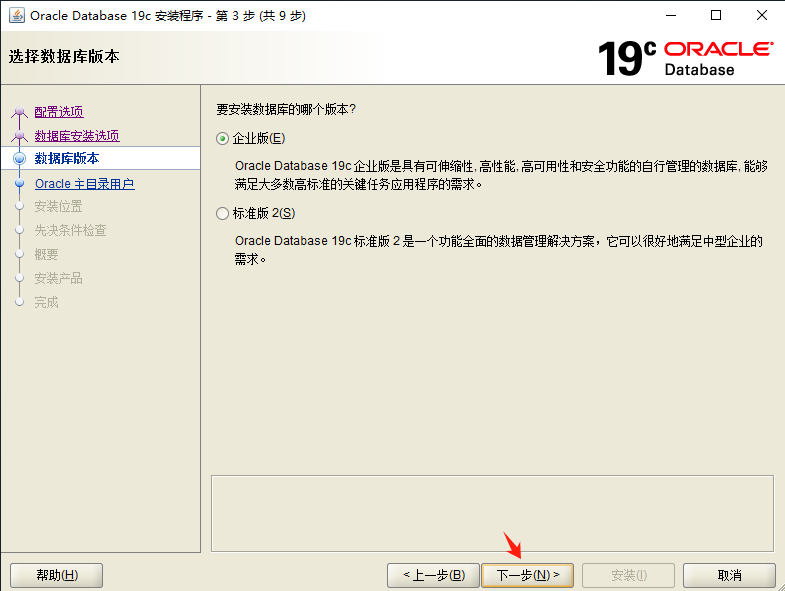Click the Java installer icon in title bar
785x591 pixels.
click(x=17, y=16)
